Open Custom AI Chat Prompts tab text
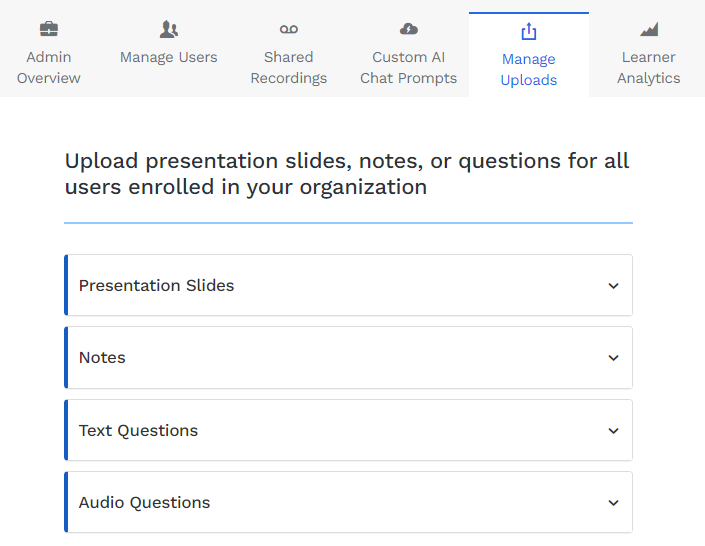 [409, 67]
